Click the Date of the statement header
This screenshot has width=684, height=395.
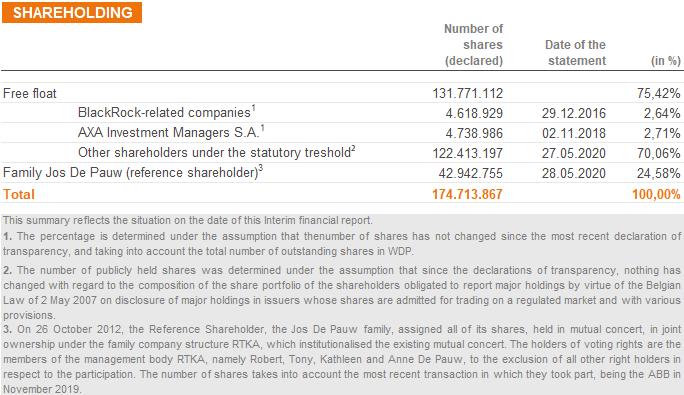click(x=575, y=52)
